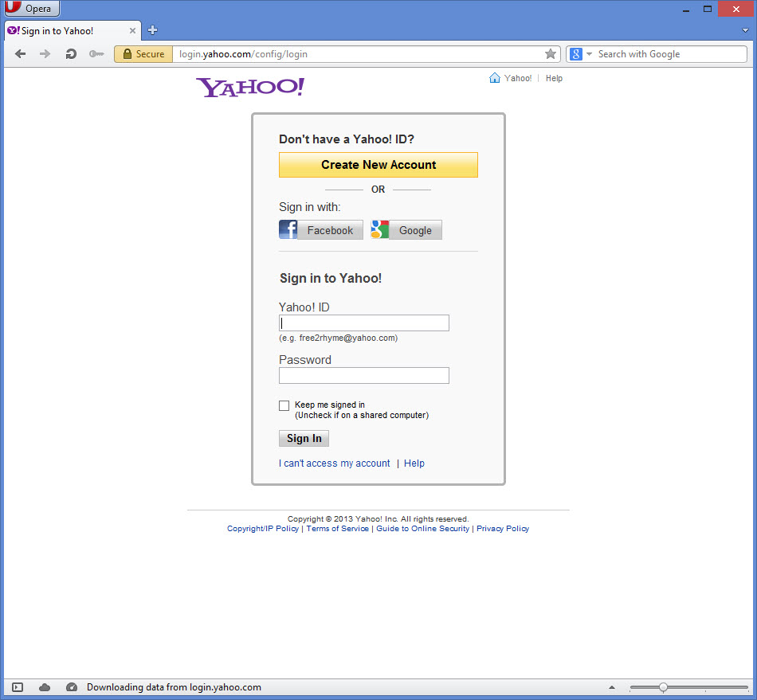Open a new tab with the plus icon
The height and width of the screenshot is (700, 757).
pyautogui.click(x=152, y=30)
